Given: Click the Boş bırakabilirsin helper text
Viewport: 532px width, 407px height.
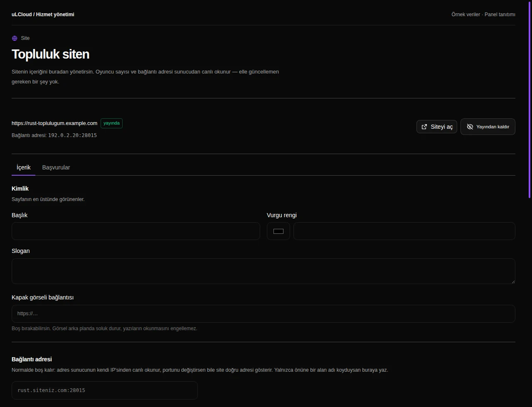Looking at the screenshot, I should coord(104,329).
